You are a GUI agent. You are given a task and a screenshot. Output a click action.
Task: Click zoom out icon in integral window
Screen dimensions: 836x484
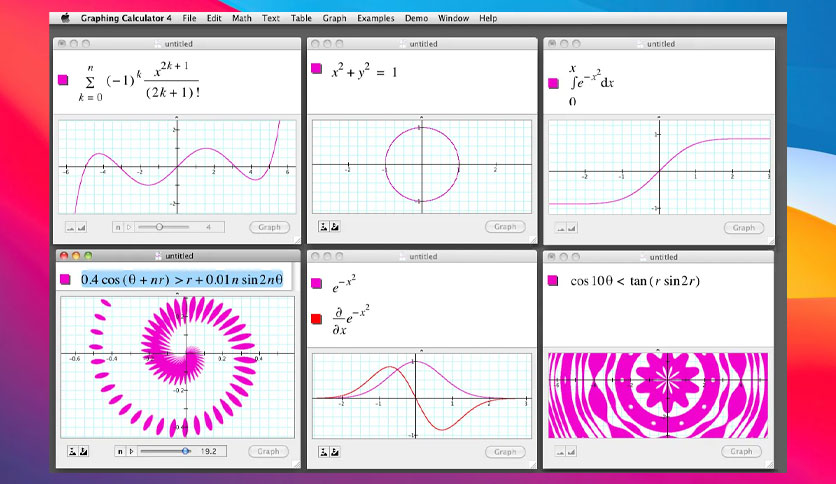click(560, 228)
